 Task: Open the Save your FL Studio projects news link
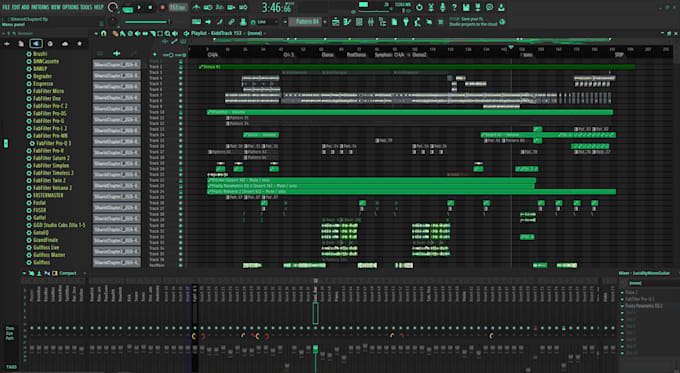(474, 22)
